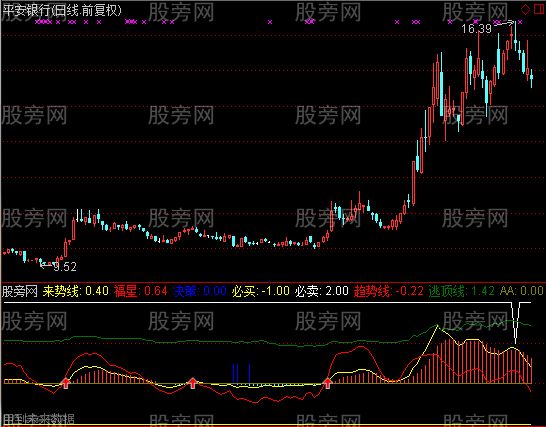Screen dimensions: 546x427
Task: Click the 股旁网 indicator name label
Action: (20, 291)
